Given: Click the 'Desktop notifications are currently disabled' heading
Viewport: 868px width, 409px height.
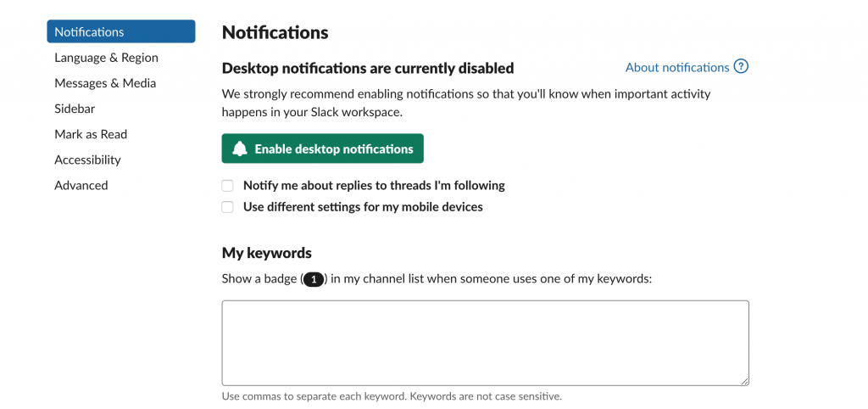Looking at the screenshot, I should coord(368,68).
